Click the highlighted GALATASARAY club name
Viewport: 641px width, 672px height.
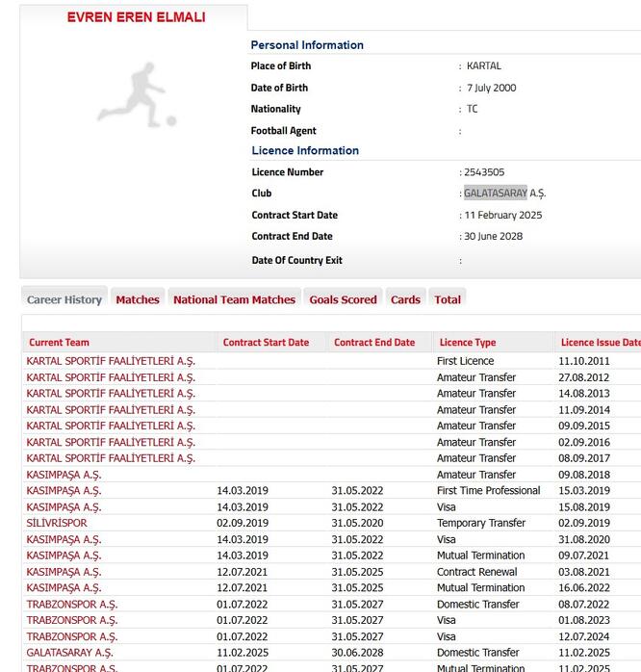[x=496, y=194]
